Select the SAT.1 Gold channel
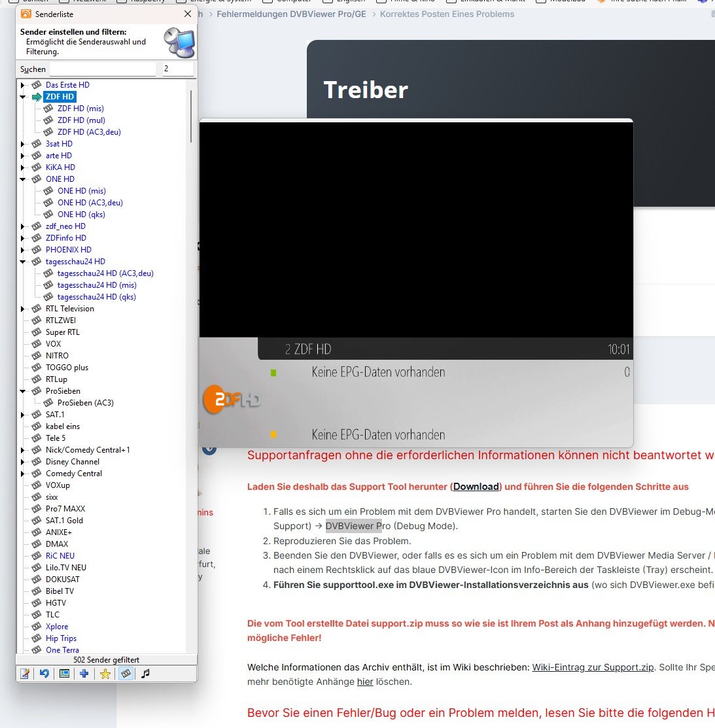 point(64,521)
